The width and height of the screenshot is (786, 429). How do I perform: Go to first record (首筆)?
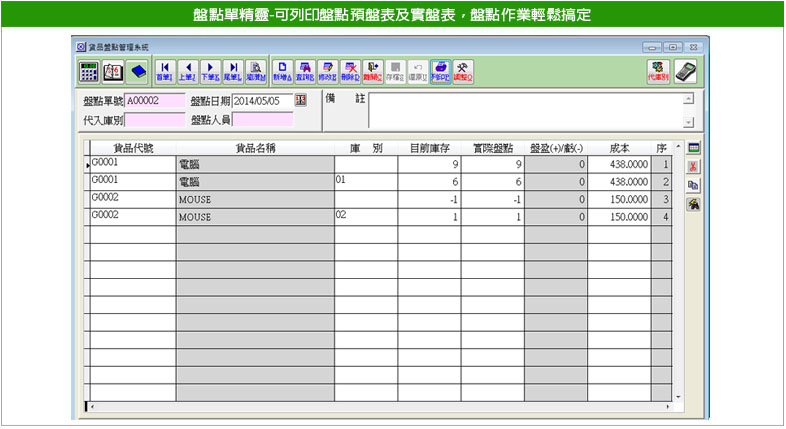[165, 71]
